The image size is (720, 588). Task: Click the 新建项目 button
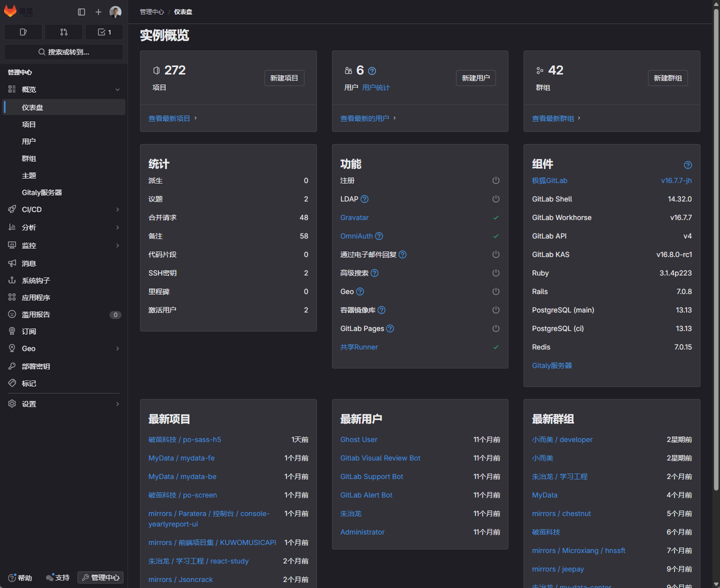pos(284,78)
